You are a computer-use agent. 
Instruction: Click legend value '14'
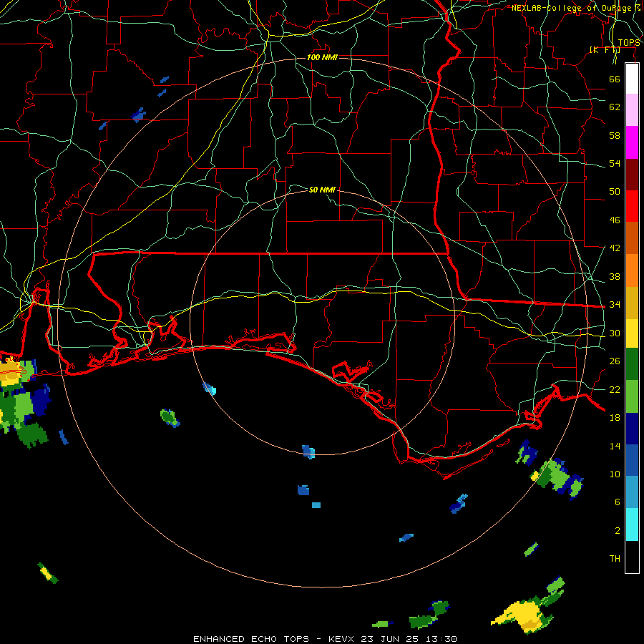pos(615,446)
